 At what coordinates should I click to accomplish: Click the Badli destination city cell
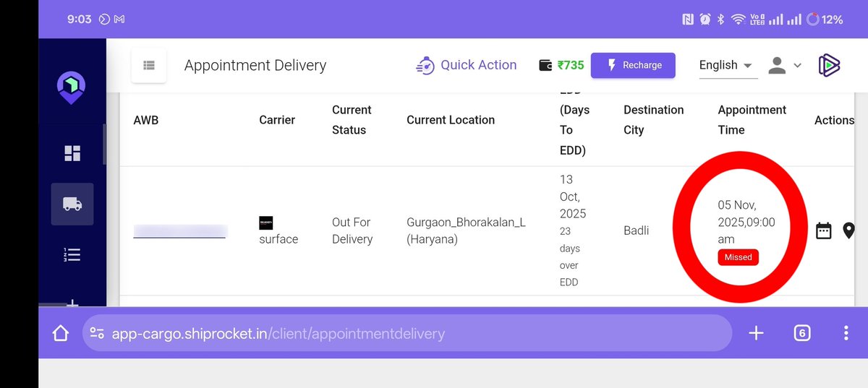tap(637, 230)
